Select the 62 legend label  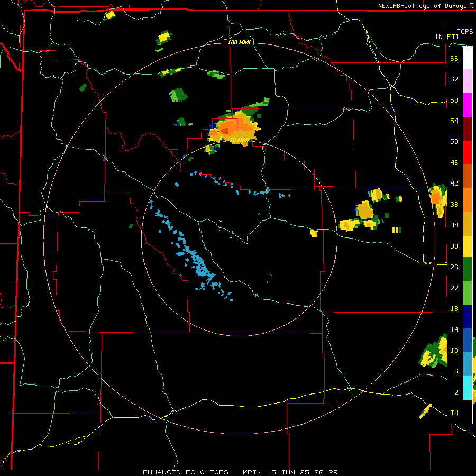pyautogui.click(x=454, y=79)
